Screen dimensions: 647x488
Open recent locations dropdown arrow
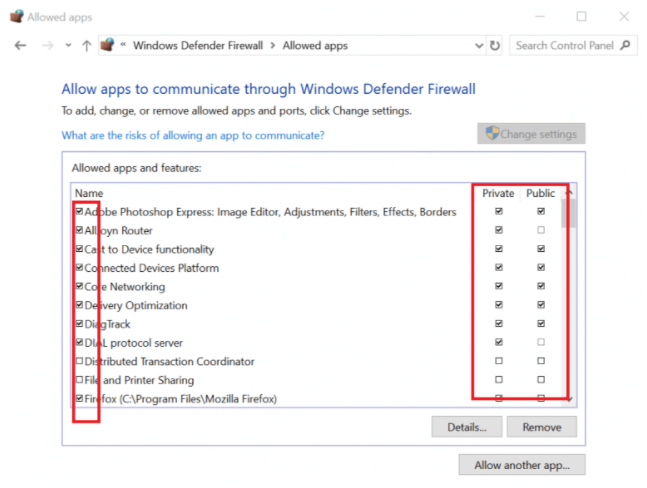point(68,45)
